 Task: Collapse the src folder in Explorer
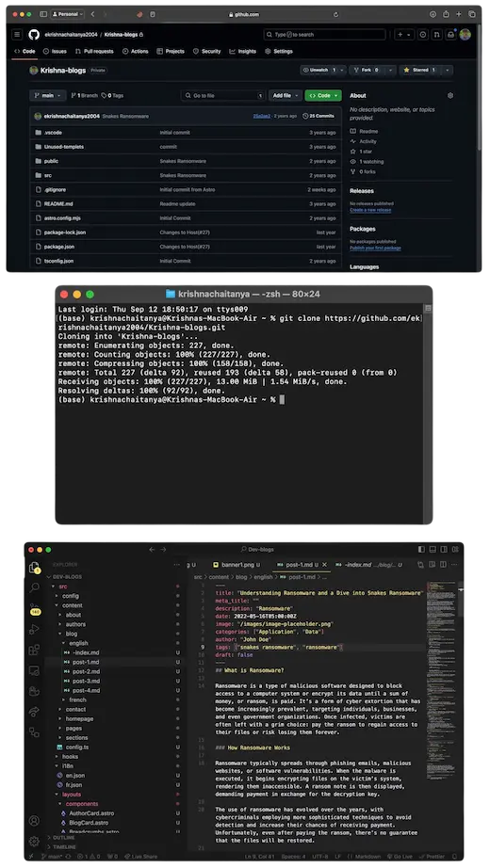click(62, 587)
